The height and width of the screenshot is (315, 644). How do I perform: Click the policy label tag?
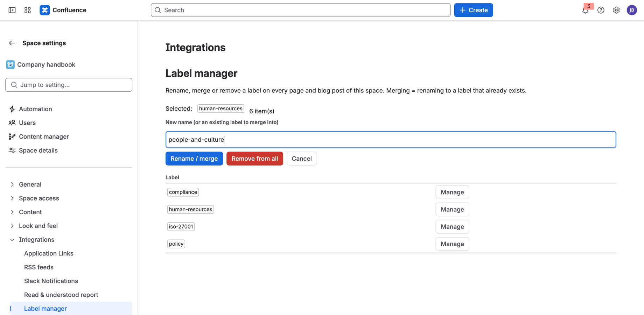click(176, 244)
